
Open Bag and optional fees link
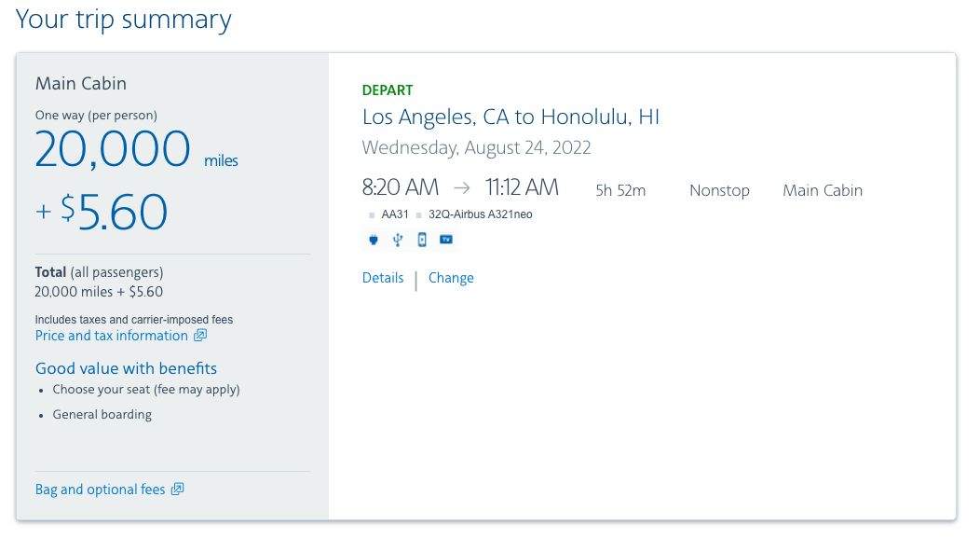pos(100,490)
